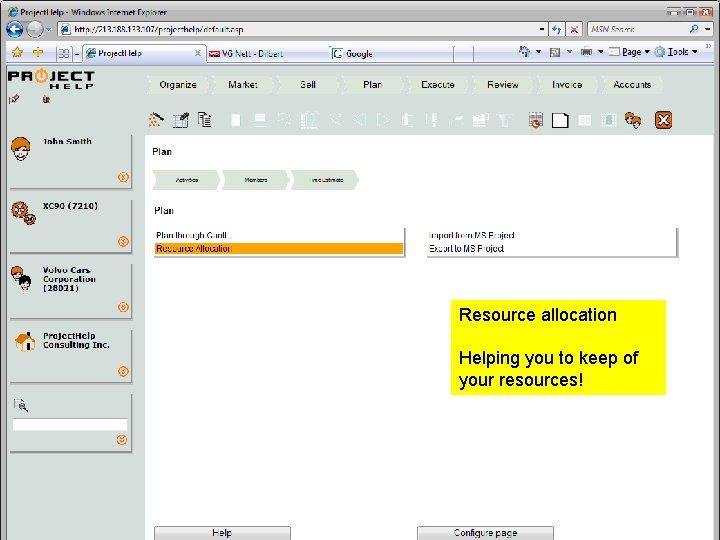Click the Quick Tabs grid icon
The height and width of the screenshot is (540, 720).
tap(63, 54)
